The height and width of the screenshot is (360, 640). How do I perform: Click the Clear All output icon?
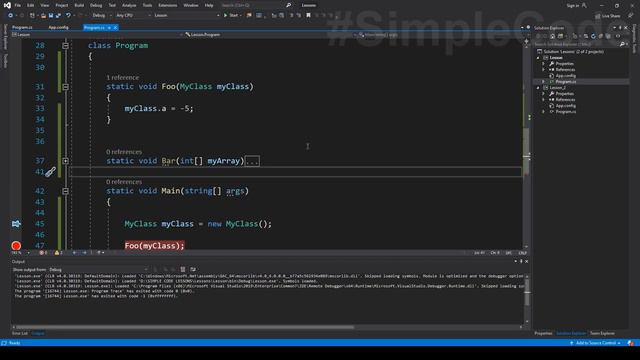click(x=183, y=270)
